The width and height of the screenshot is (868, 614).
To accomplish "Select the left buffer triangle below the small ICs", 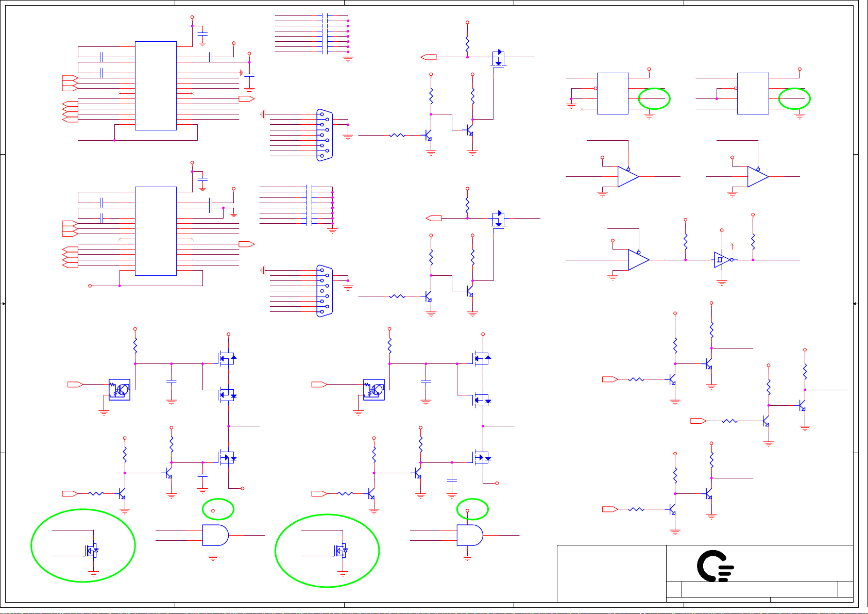I will [x=628, y=176].
